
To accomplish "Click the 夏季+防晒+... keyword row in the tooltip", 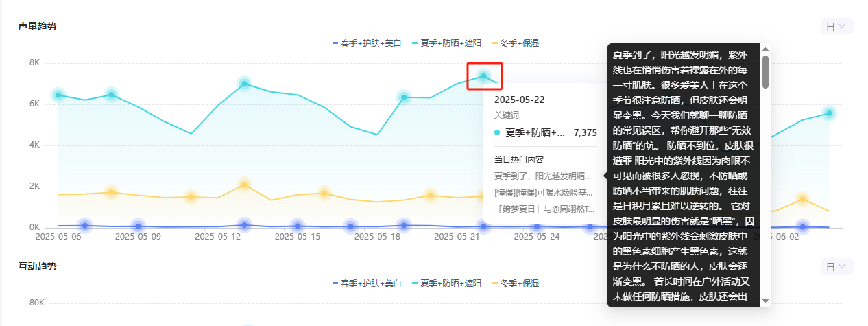I will (546, 132).
